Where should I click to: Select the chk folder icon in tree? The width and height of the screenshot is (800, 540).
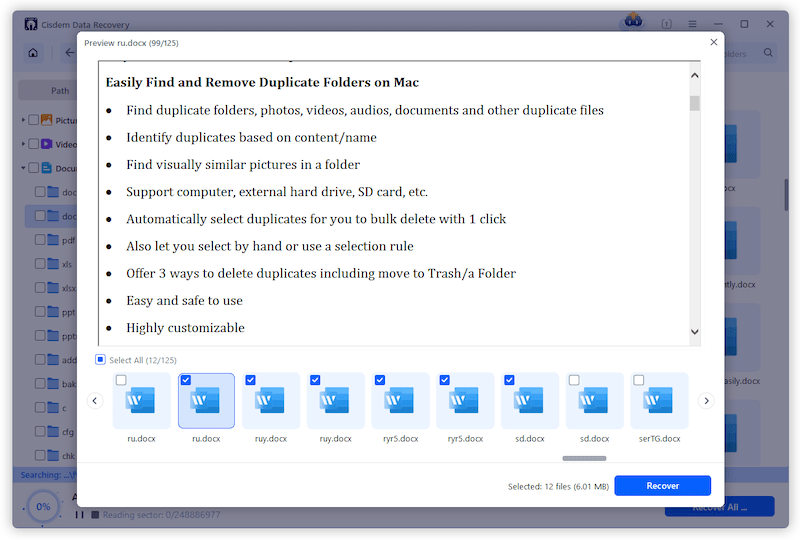click(x=53, y=455)
